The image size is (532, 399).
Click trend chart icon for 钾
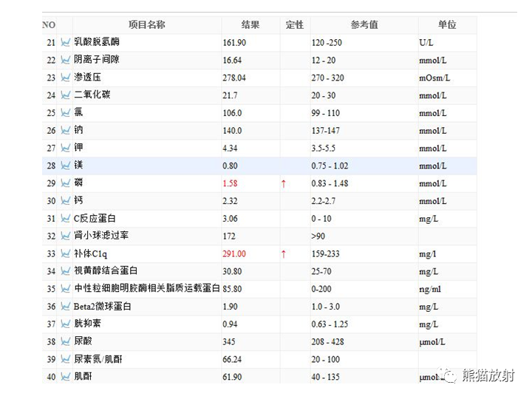pos(65,148)
